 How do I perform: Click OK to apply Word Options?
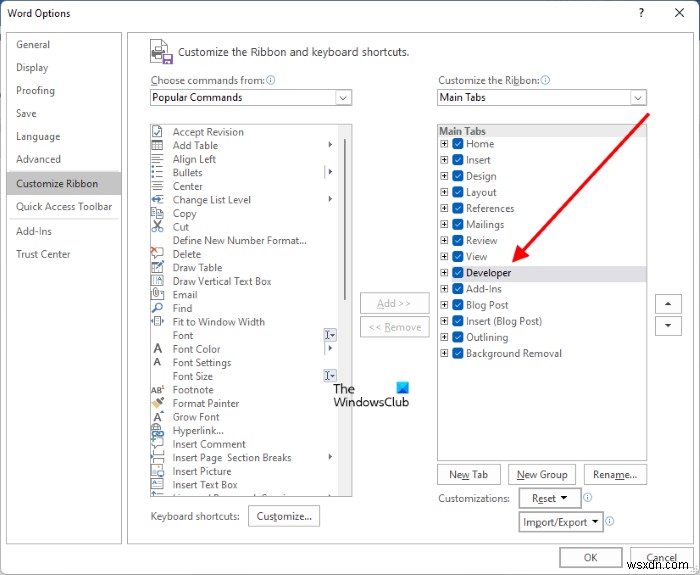pyautogui.click(x=590, y=557)
